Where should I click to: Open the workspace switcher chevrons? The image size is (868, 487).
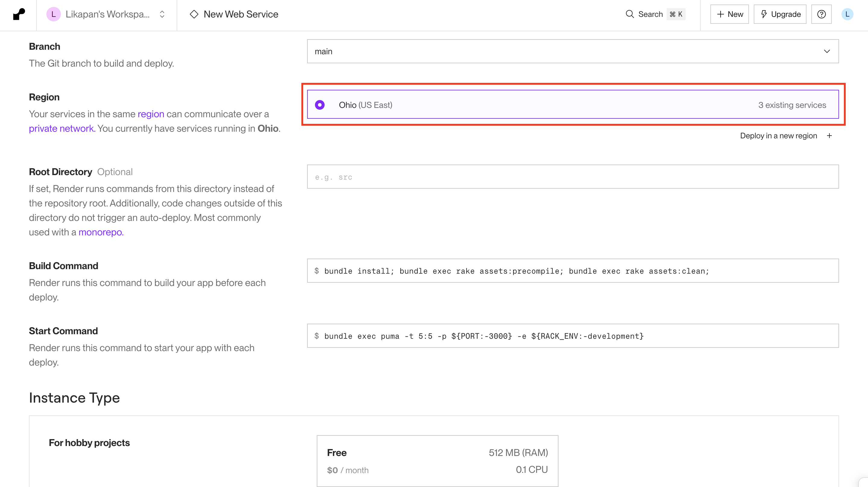coord(162,14)
